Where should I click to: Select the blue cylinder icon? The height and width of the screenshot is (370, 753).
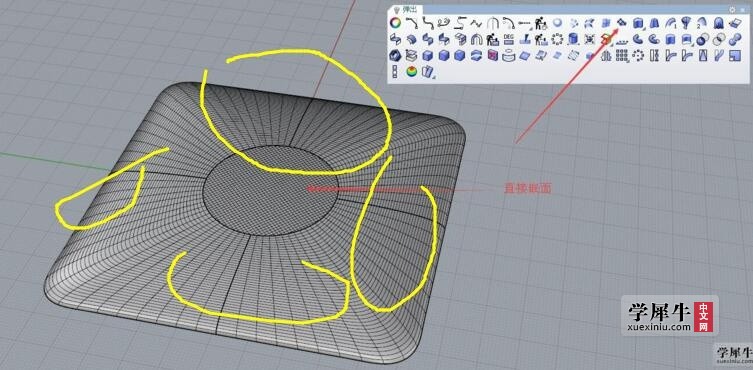[573, 39]
